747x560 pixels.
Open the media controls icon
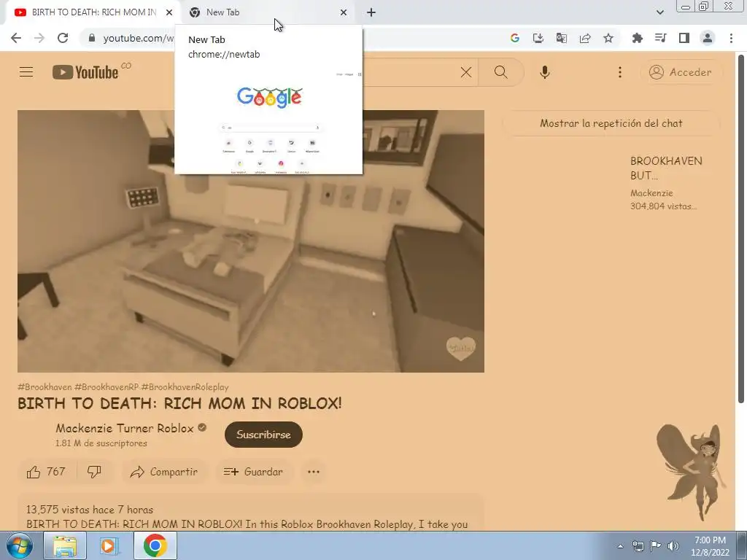[660, 38]
